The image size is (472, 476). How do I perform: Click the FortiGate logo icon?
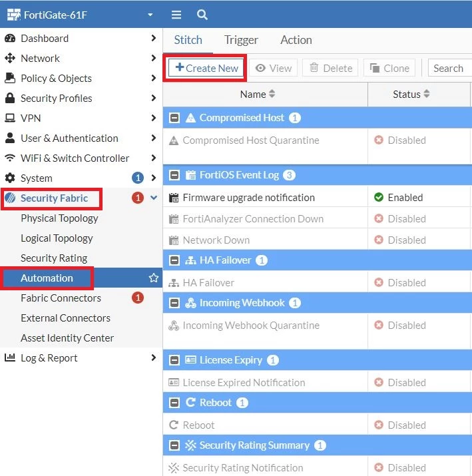[x=14, y=15]
